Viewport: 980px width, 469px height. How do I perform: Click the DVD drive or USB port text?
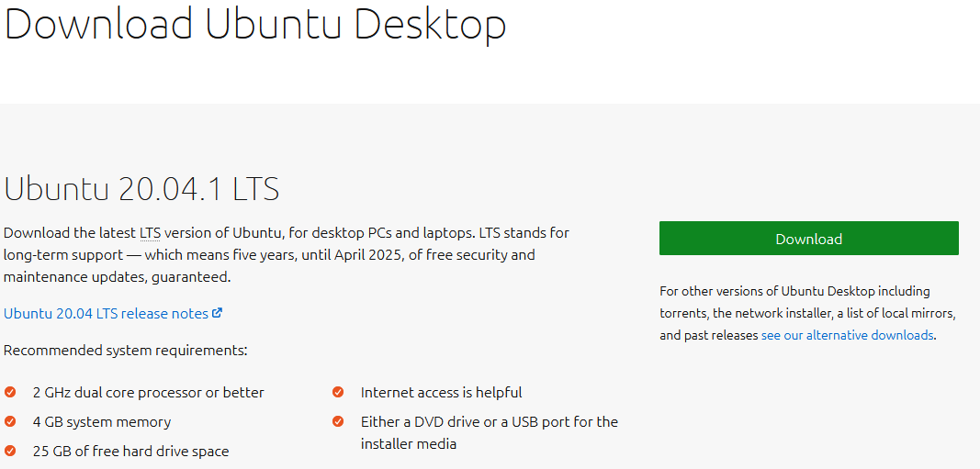(489, 422)
